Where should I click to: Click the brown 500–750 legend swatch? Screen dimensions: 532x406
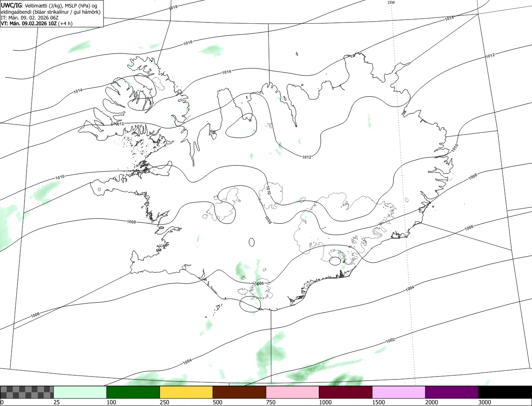point(239,392)
